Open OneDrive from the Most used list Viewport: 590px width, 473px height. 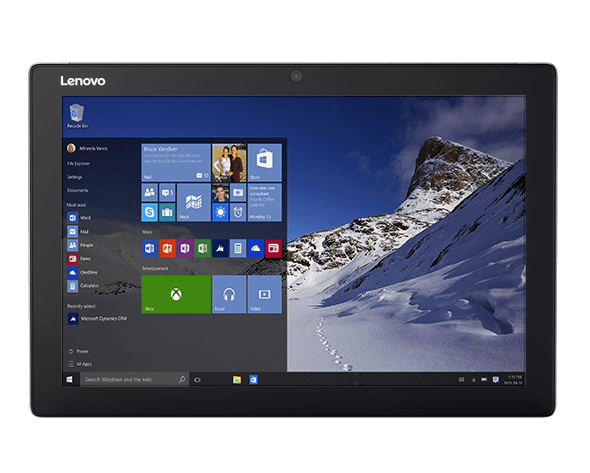[x=82, y=272]
